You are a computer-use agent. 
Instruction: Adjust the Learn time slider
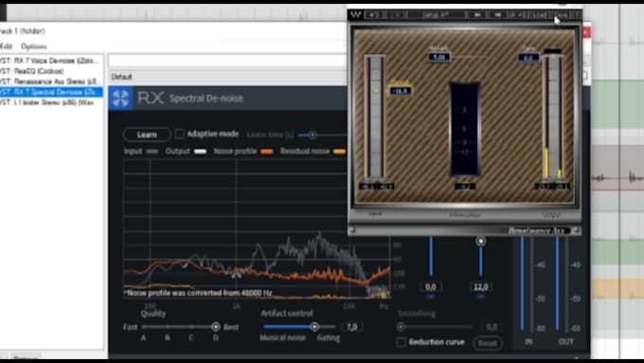pyautogui.click(x=313, y=135)
